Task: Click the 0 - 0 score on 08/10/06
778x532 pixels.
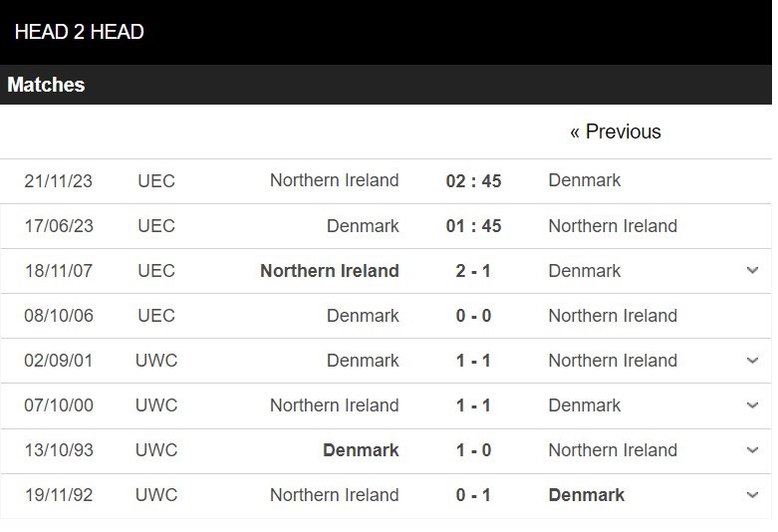Action: 473,316
